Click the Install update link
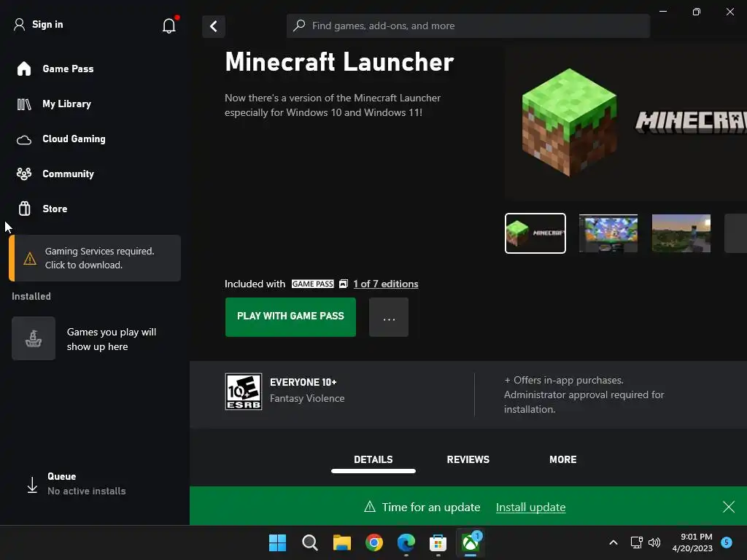The width and height of the screenshot is (747, 560). 531,507
